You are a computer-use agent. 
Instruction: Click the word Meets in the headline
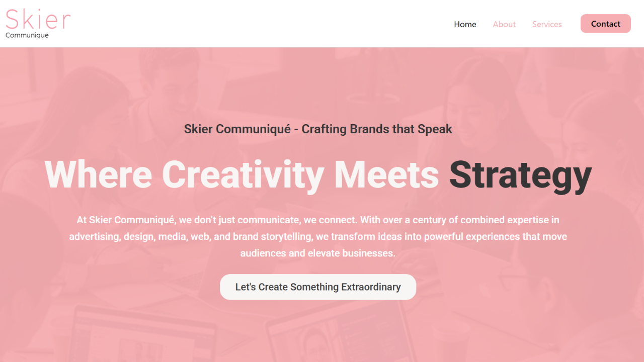point(386,174)
